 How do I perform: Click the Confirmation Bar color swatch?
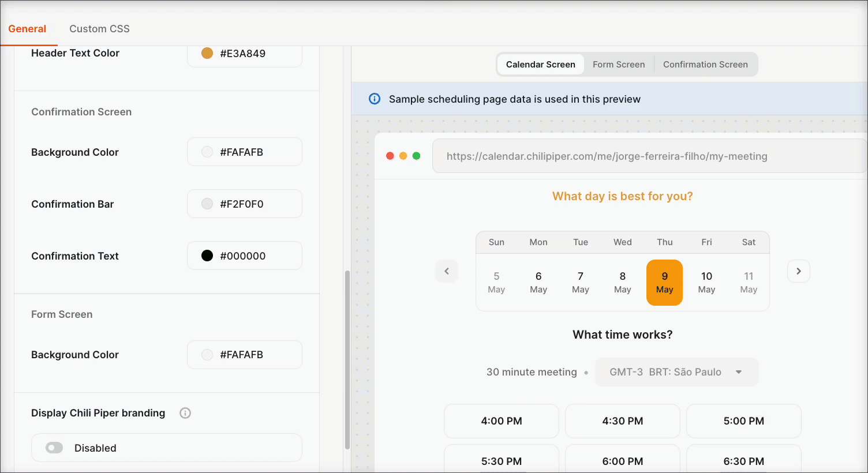point(207,204)
